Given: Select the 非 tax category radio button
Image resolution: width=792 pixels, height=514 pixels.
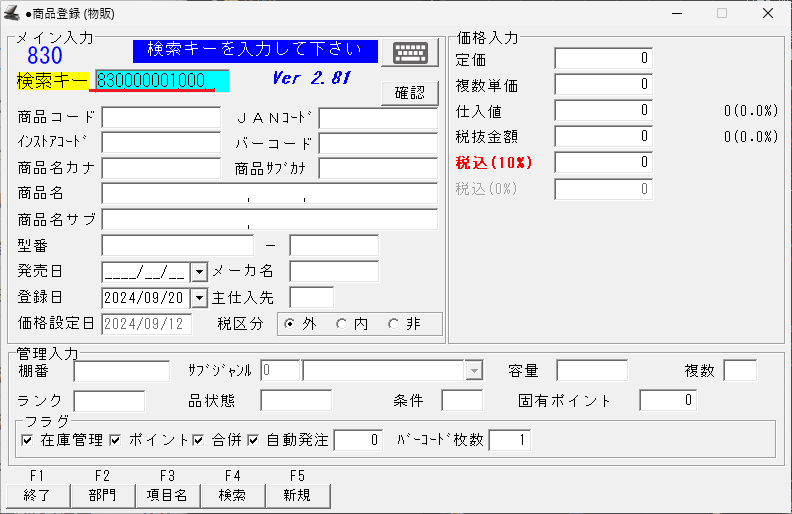Looking at the screenshot, I should [393, 323].
